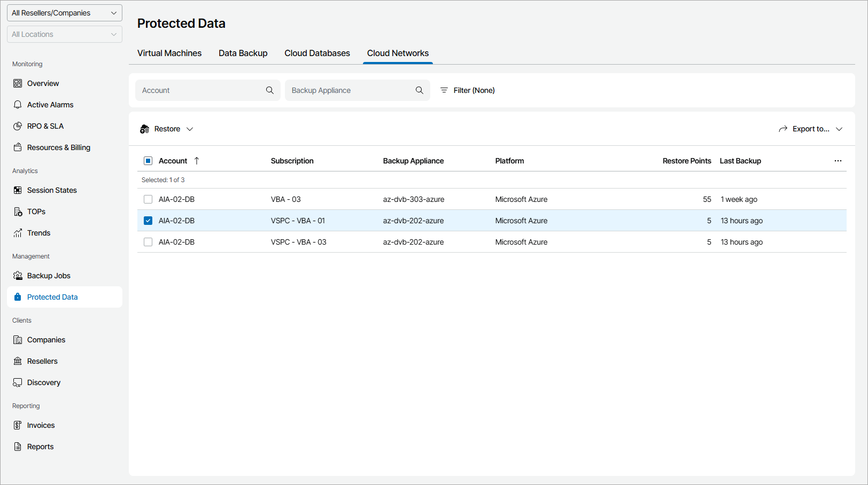Open the All Resellers/Companies dropdown
Image resolution: width=868 pixels, height=485 pixels.
pos(65,13)
